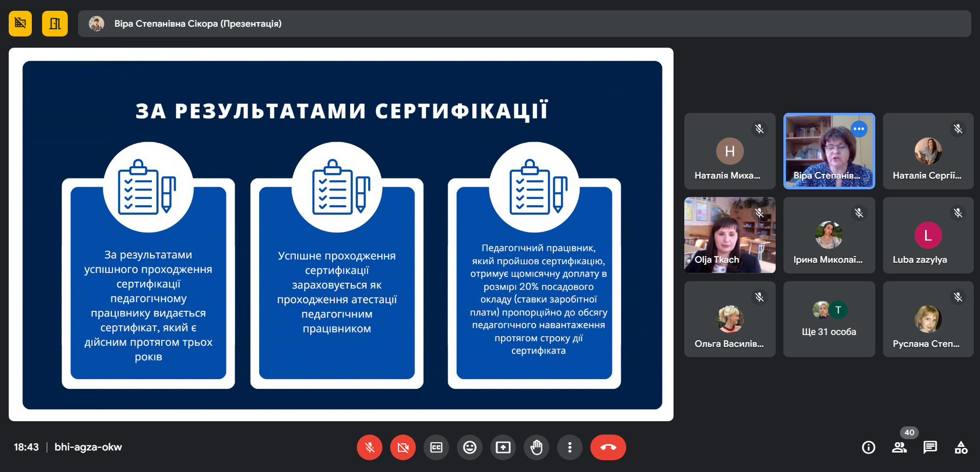
Task: Start presenting your screen
Action: (x=503, y=447)
